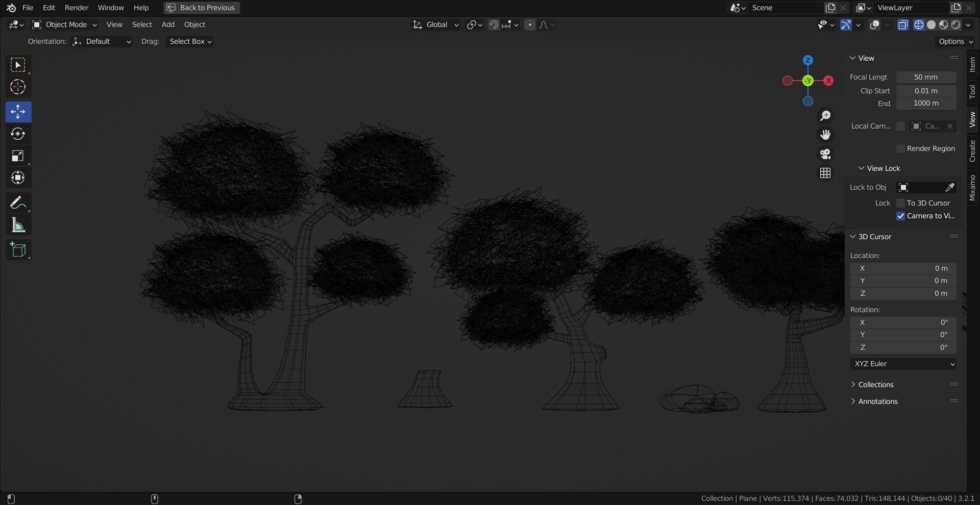Open the Orientation Default dropdown
980x505 pixels.
(102, 41)
